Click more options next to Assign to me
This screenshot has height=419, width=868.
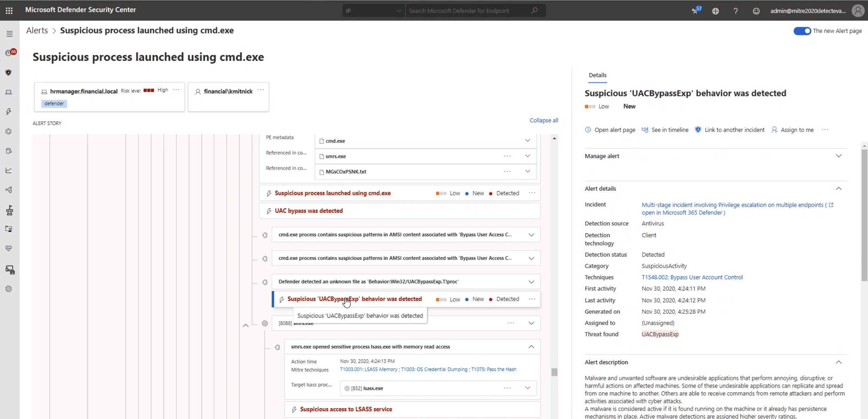pyautogui.click(x=825, y=130)
